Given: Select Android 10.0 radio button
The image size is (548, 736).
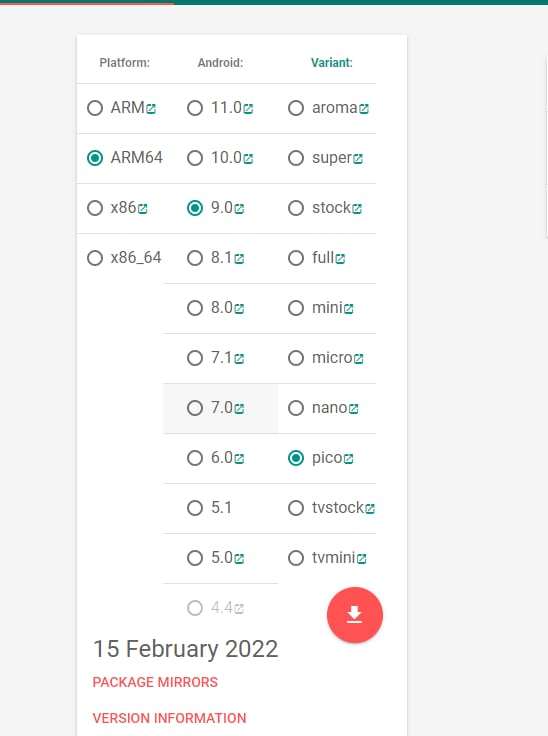Looking at the screenshot, I should point(195,158).
